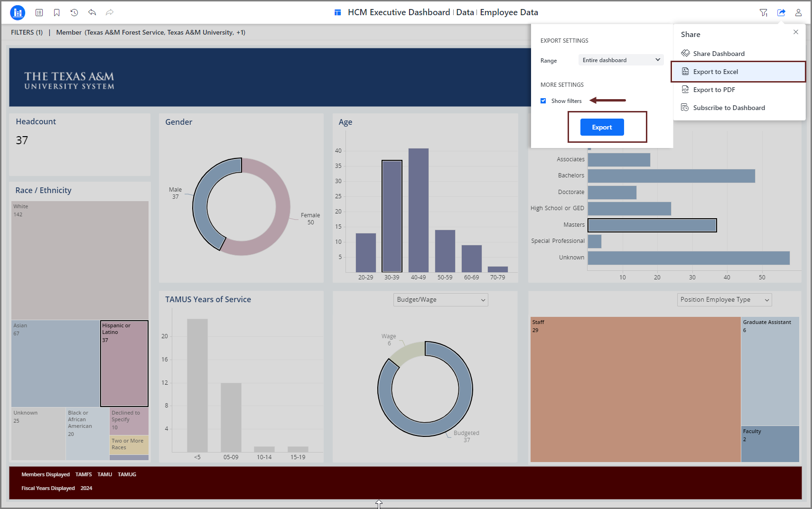Select Share Dashboard menu item
Image resolution: width=812 pixels, height=509 pixels.
(x=719, y=54)
